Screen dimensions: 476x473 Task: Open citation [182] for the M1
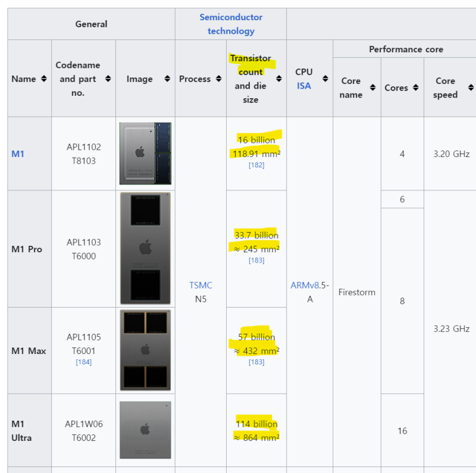coord(256,165)
